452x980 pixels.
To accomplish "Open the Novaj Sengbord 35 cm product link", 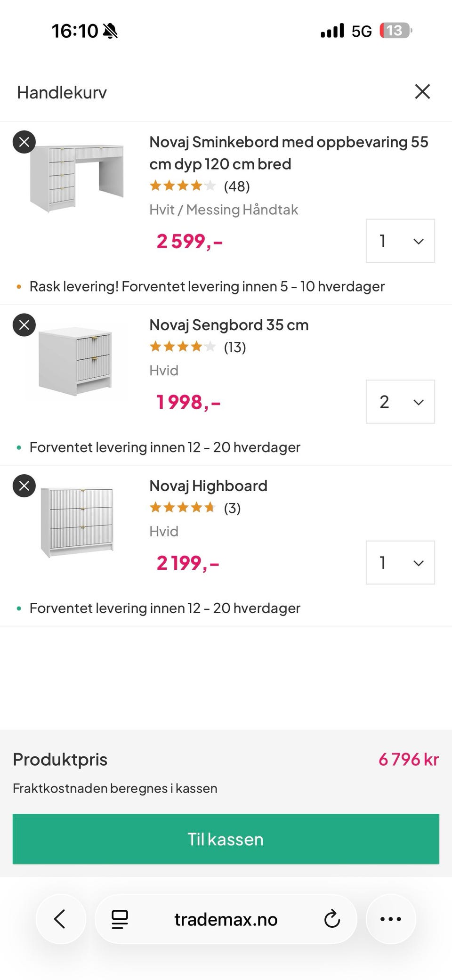I will click(x=229, y=325).
